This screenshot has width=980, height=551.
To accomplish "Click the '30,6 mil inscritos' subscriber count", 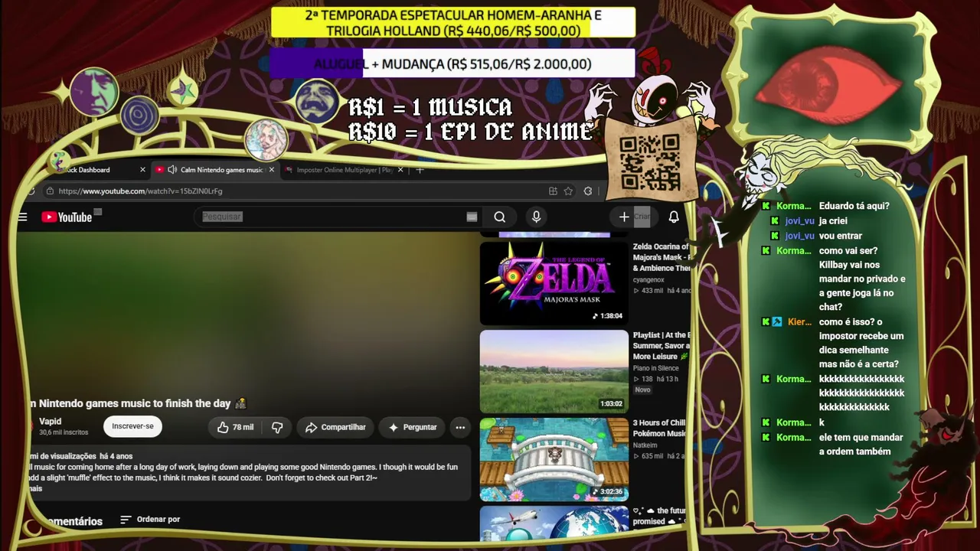I will pos(64,433).
